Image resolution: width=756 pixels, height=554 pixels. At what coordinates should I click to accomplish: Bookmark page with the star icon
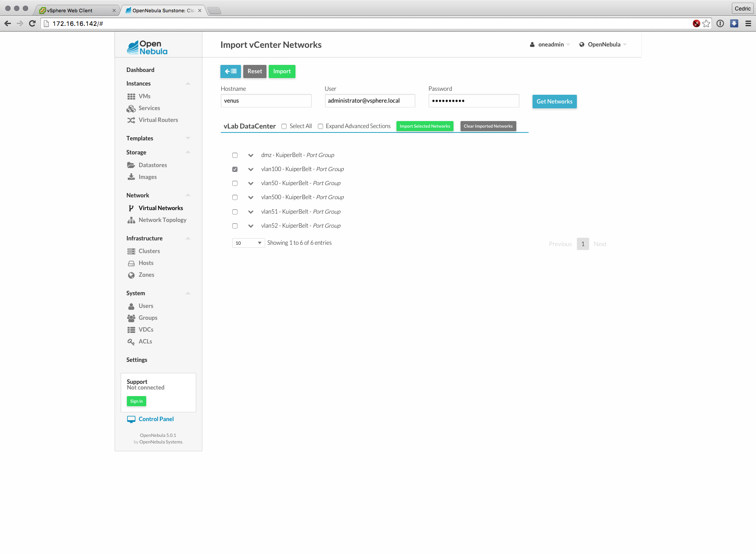point(706,24)
